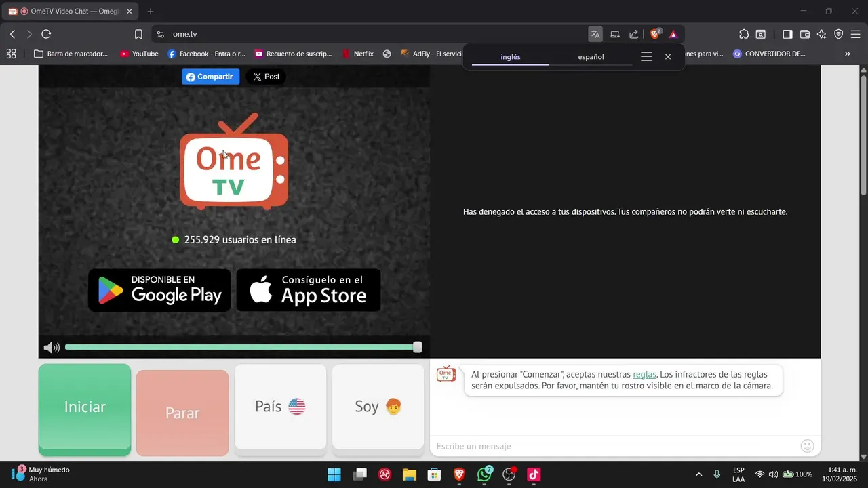868x488 pixels.
Task: Show hidden system tray icons chevron
Action: tap(698, 474)
